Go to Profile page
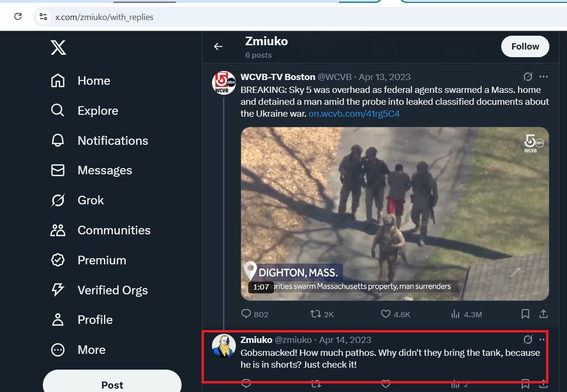Viewport: 567px width, 392px height. [81, 320]
